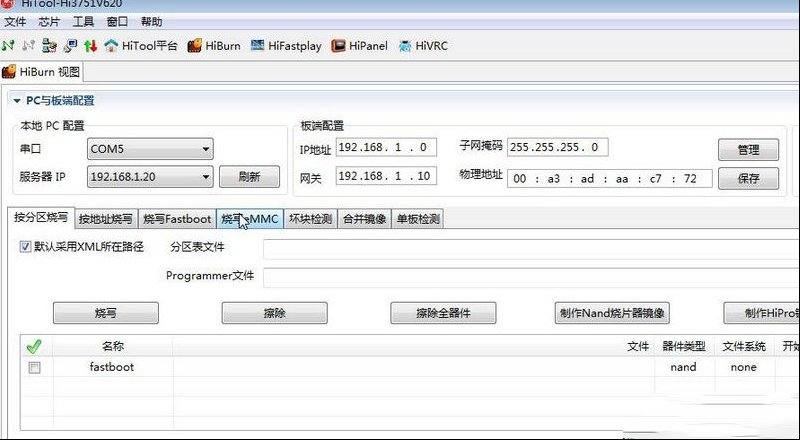The image size is (800, 440).
Task: Click the 制作Nand烧片器镜像 button
Action: click(612, 313)
